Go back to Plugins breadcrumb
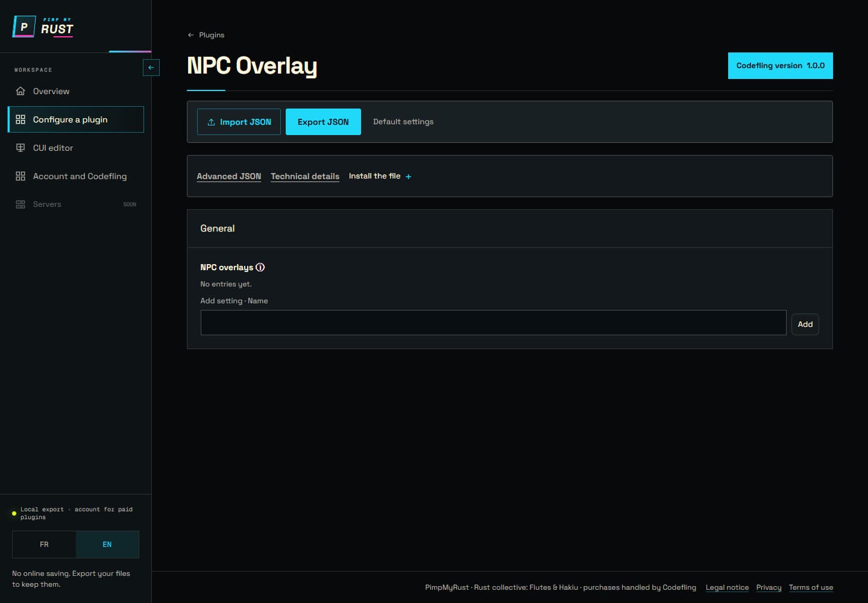 point(206,35)
